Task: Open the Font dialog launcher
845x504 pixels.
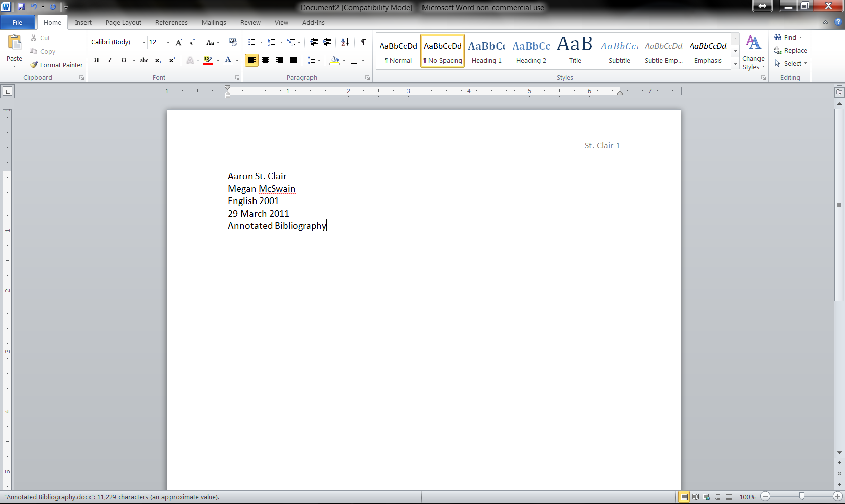Action: [x=237, y=78]
